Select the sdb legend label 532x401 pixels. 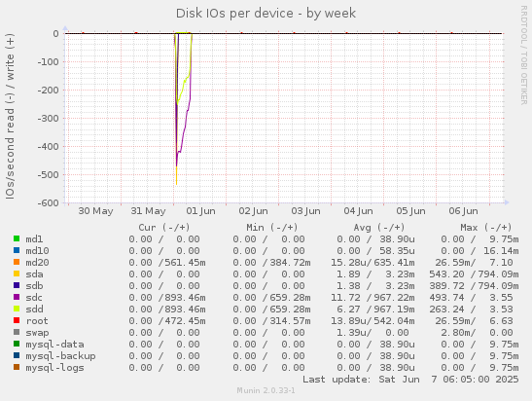point(34,286)
